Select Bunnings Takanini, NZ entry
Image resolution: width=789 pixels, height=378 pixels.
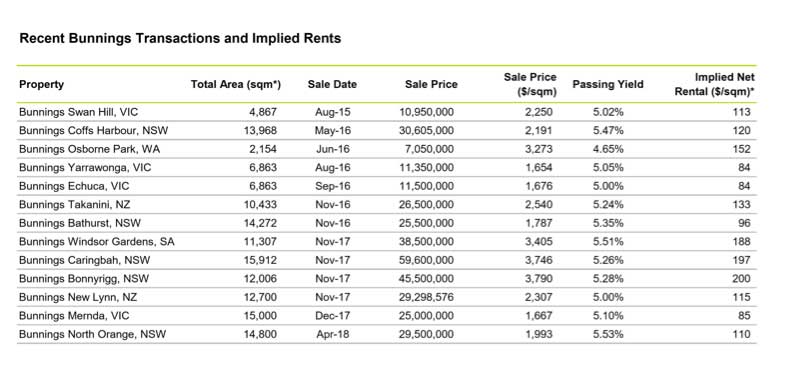pyautogui.click(x=74, y=204)
